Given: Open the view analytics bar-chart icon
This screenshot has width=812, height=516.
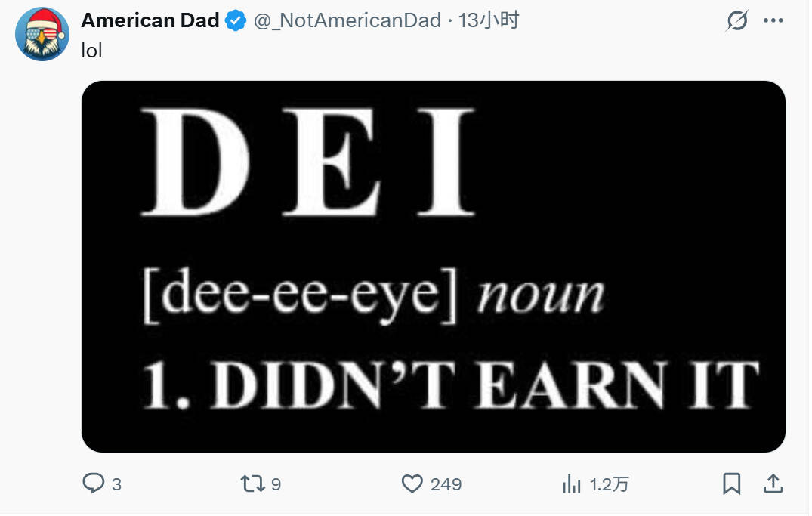Looking at the screenshot, I should pyautogui.click(x=571, y=484).
